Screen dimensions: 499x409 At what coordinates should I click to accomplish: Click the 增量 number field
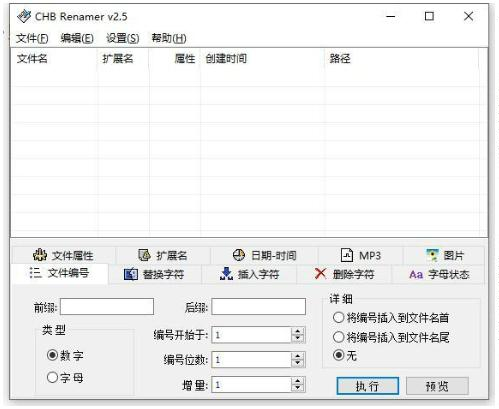[252, 385]
